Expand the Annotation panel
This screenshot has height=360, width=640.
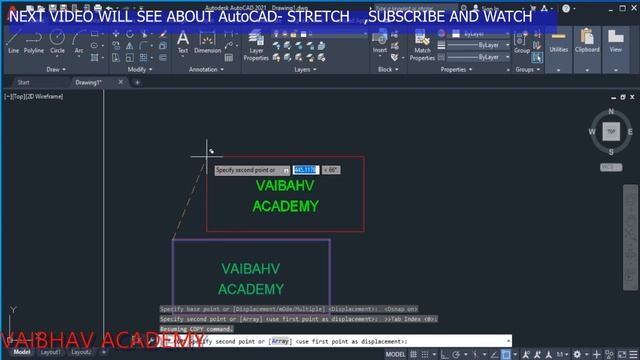pyautogui.click(x=206, y=69)
